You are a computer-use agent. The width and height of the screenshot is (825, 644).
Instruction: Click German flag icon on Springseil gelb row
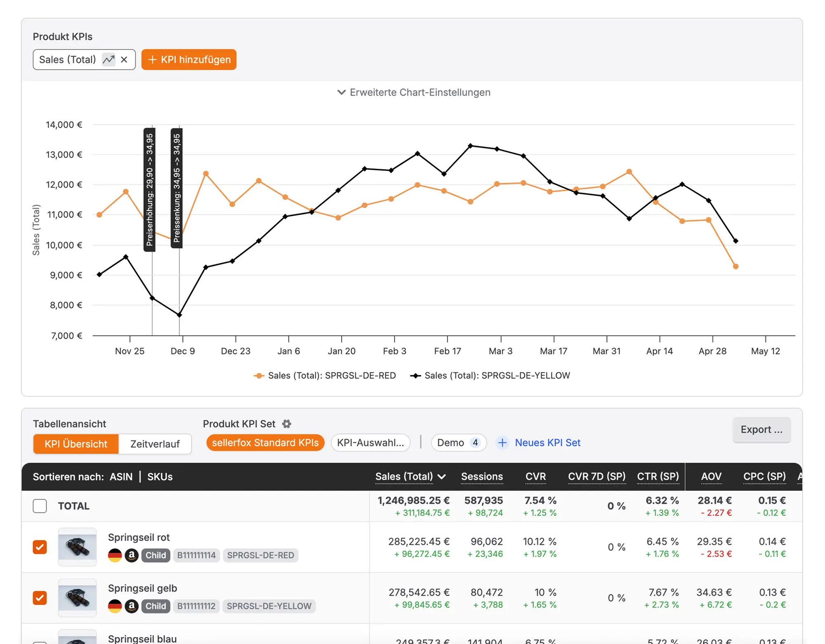point(115,606)
